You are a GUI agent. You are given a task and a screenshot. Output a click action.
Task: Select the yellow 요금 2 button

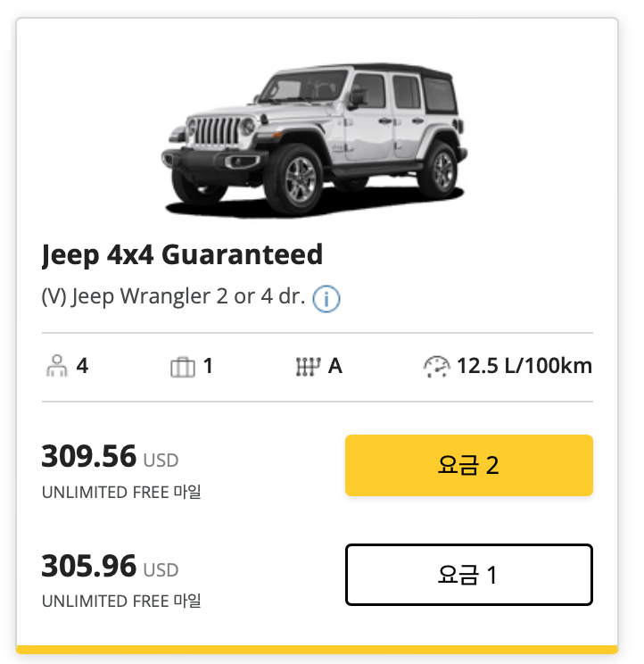468,465
